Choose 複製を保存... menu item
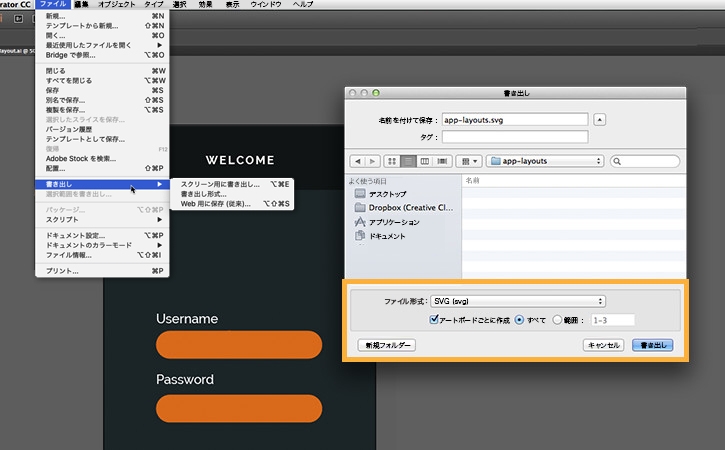The width and height of the screenshot is (725, 450). [102, 110]
